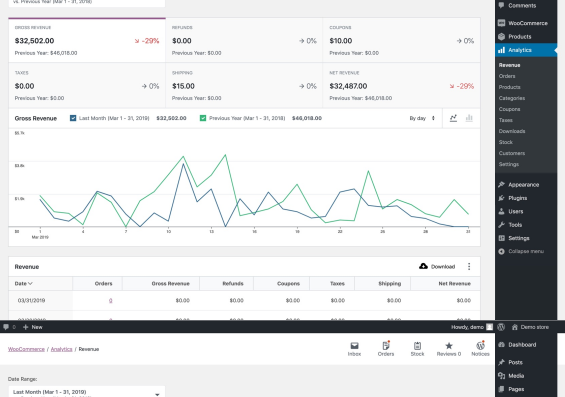Select Coupons in Analytics submenu
565x397 pixels.
pyautogui.click(x=510, y=109)
